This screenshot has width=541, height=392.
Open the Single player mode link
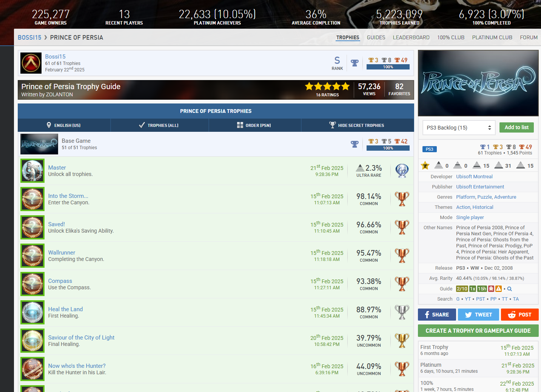pyautogui.click(x=470, y=217)
